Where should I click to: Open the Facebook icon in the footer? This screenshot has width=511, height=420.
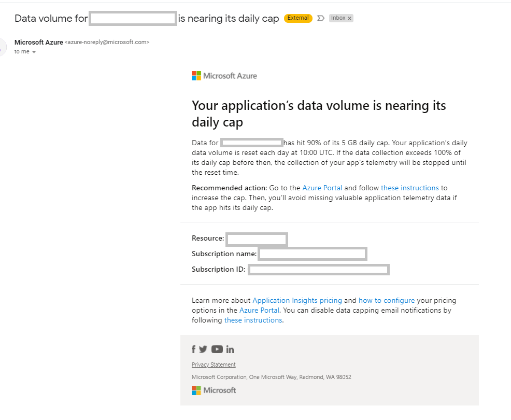(194, 349)
